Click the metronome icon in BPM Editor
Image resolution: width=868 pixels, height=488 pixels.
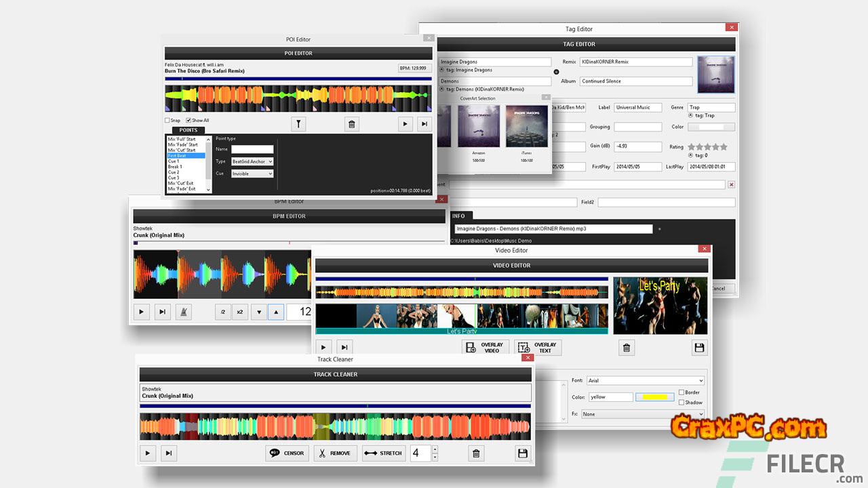183,312
